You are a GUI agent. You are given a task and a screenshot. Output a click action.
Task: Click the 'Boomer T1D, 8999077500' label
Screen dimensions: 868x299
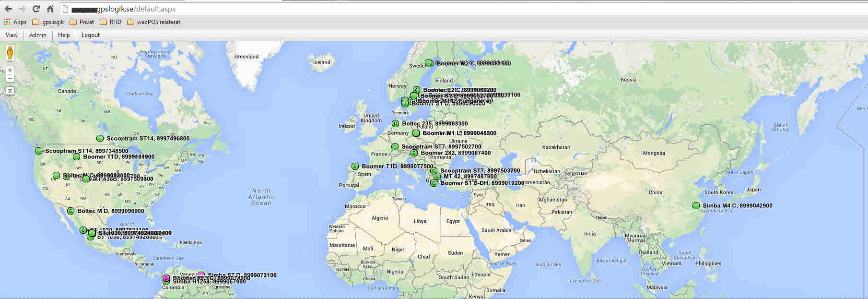tap(398, 166)
